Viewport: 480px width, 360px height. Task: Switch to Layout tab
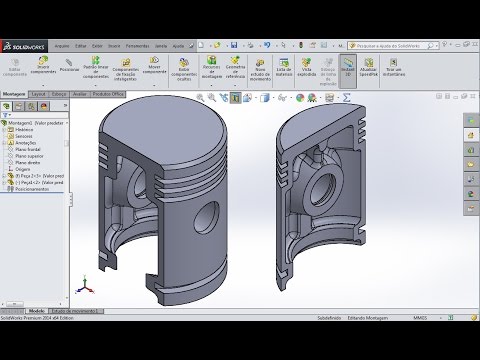(x=38, y=94)
